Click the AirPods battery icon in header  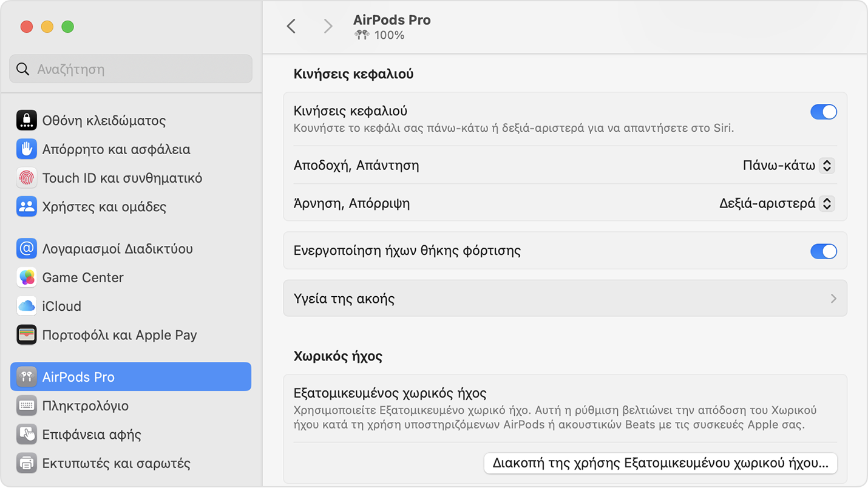coord(362,35)
